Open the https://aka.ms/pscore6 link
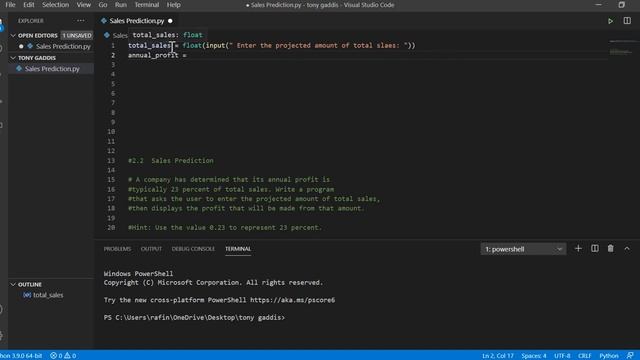 point(292,300)
